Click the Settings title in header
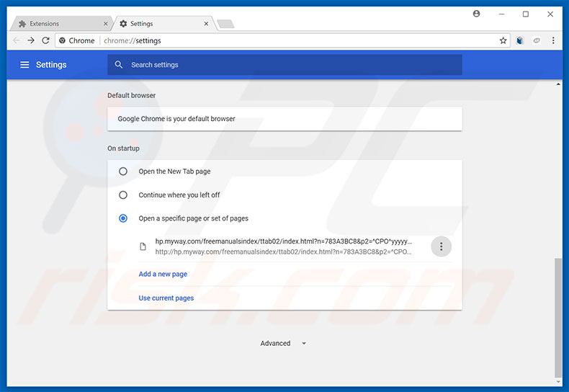Image resolution: width=569 pixels, height=392 pixels. [x=51, y=65]
